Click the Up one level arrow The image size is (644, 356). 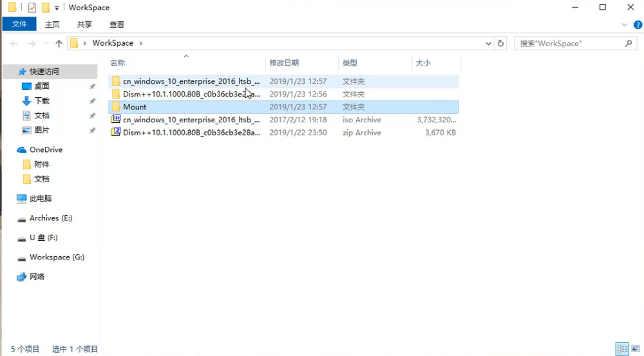tap(59, 44)
